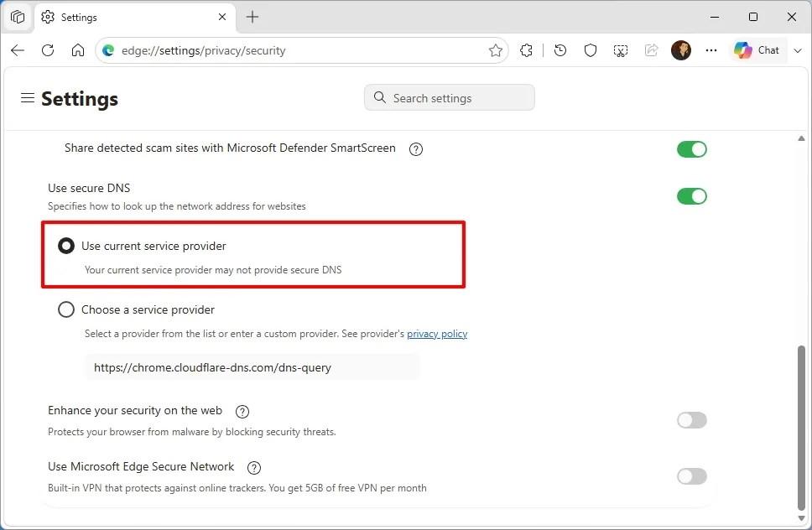
Task: Open help for Enhance your security
Action: (242, 412)
